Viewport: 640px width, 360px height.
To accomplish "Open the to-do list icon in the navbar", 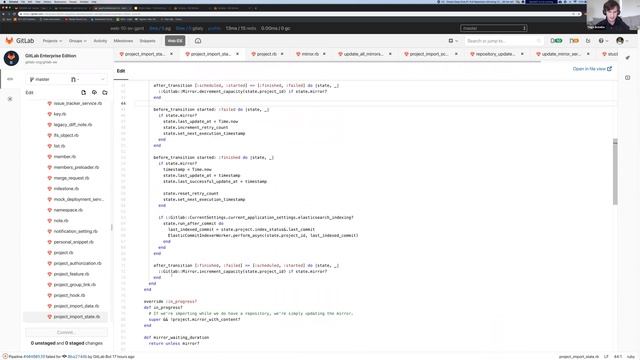I will [x=588, y=41].
